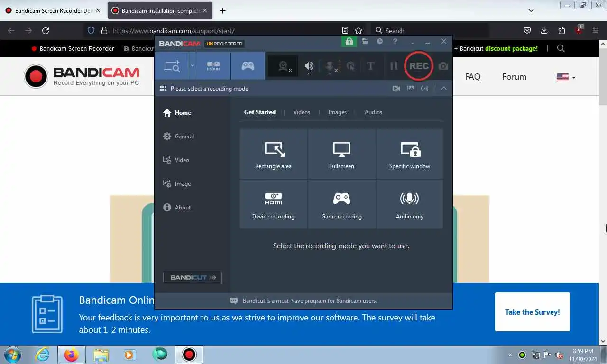Switch to Audios tab

tap(373, 112)
